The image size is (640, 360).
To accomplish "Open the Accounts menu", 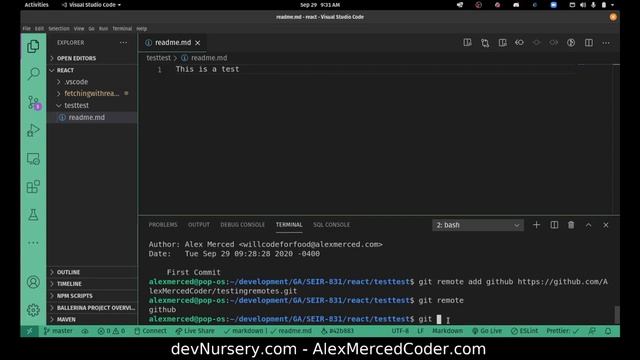I will click(x=33, y=282).
